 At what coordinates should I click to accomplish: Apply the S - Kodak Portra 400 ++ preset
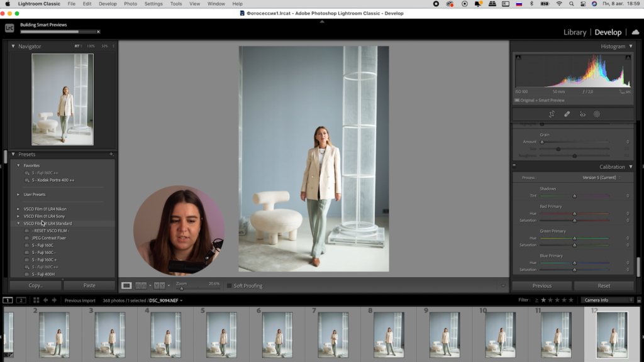coord(53,180)
